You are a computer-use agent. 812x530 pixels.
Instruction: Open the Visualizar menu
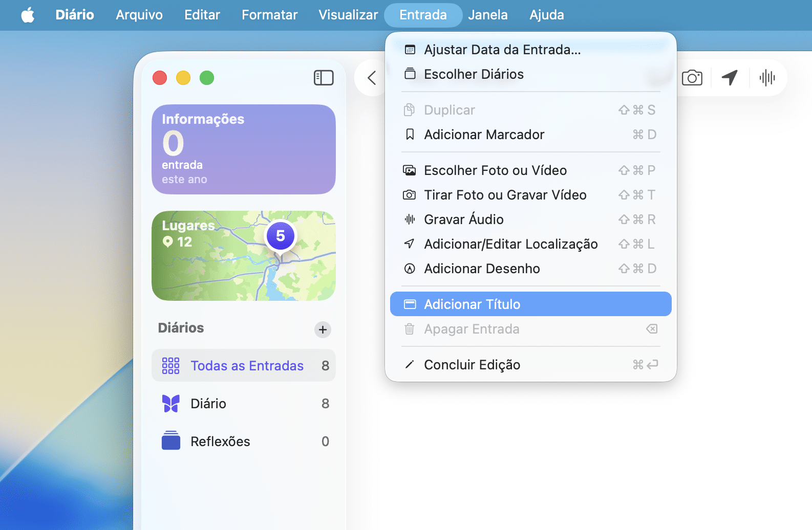click(348, 15)
